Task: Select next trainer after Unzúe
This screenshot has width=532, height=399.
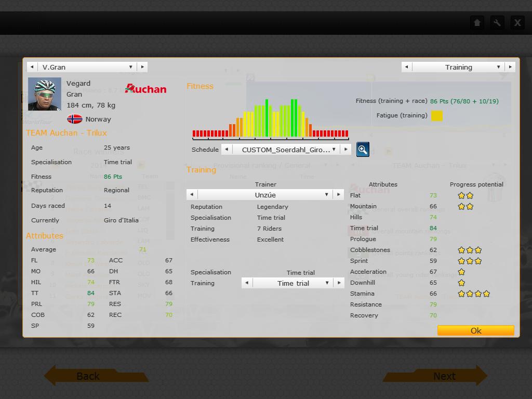Action: (338, 195)
